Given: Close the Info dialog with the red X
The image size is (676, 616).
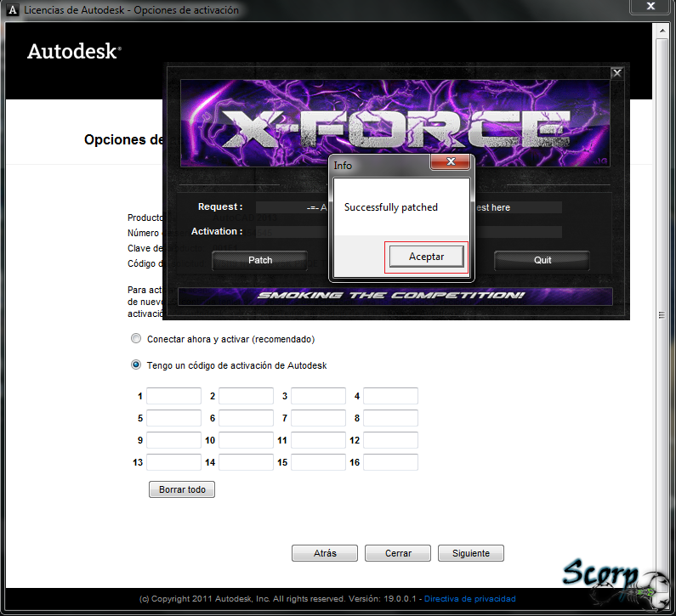Looking at the screenshot, I should click(451, 161).
